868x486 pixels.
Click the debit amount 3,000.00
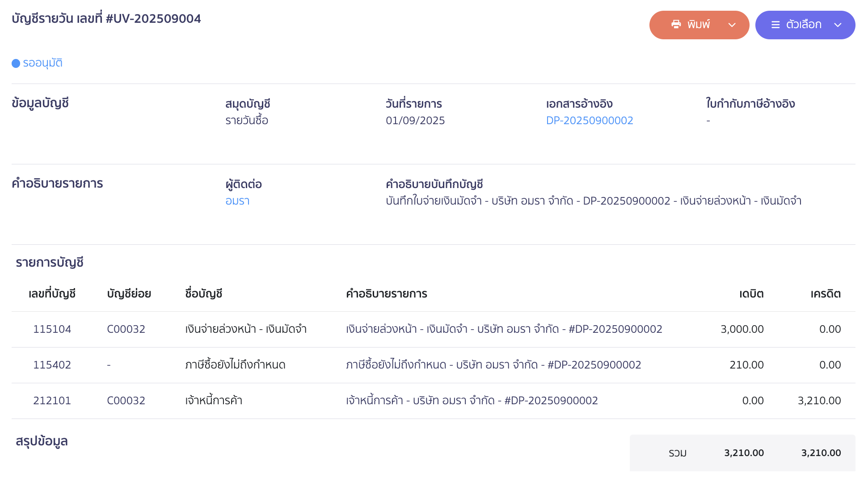(x=742, y=329)
